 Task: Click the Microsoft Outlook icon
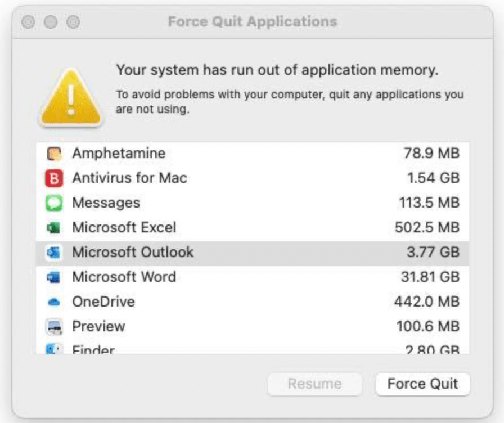coord(53,253)
